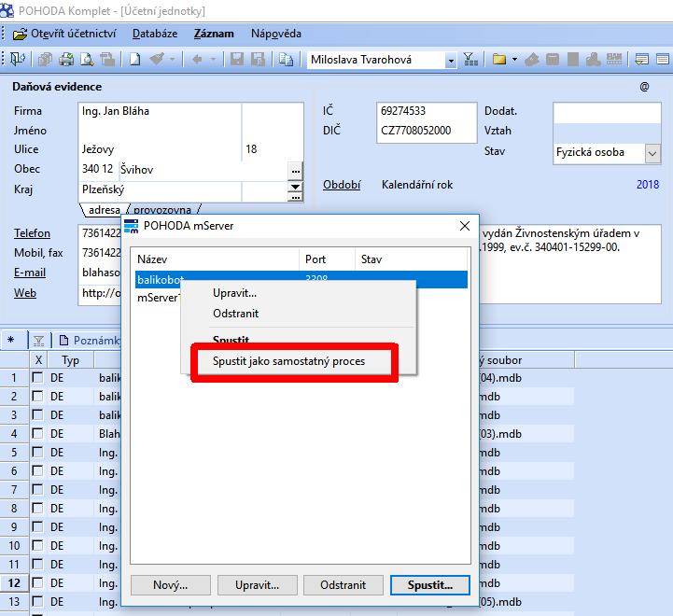
Task: Click the Nový... button in mServer dialog
Action: pos(171,585)
